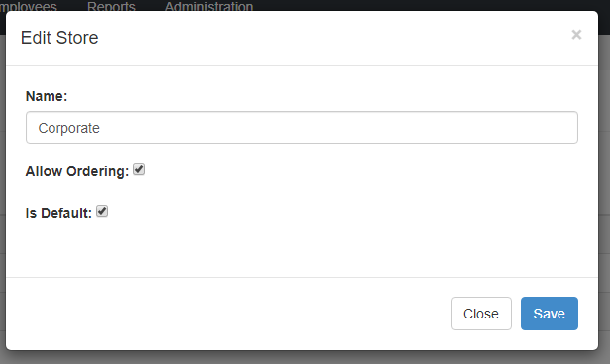Select the partially hidden Employees nav item
The width and height of the screenshot is (610, 364).
point(29,6)
